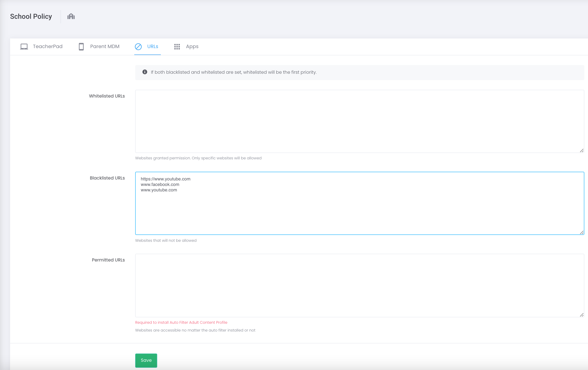Focus the Whitelisted URLs text area
This screenshot has height=370, width=588.
(360, 121)
